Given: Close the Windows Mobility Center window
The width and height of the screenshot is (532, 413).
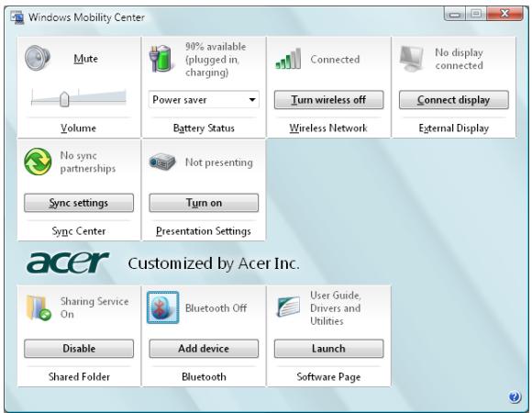Looking at the screenshot, I should coord(504,14).
